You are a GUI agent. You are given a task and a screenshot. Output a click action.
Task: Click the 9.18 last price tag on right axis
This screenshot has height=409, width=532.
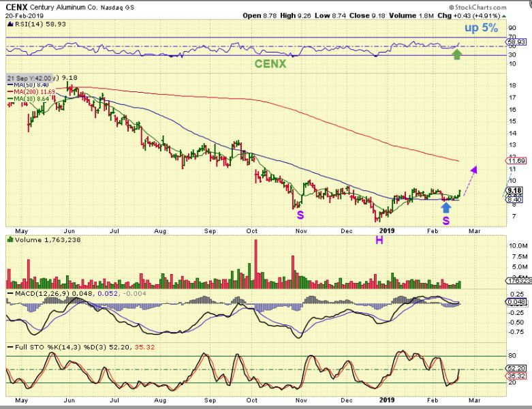[515, 190]
